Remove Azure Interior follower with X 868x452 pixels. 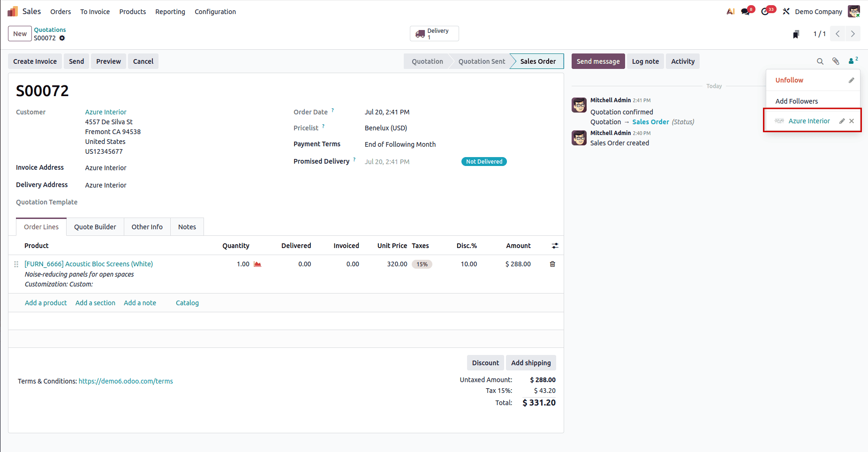click(x=852, y=121)
